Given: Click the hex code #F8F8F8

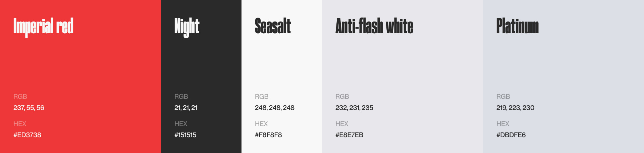Looking at the screenshot, I should [268, 135].
